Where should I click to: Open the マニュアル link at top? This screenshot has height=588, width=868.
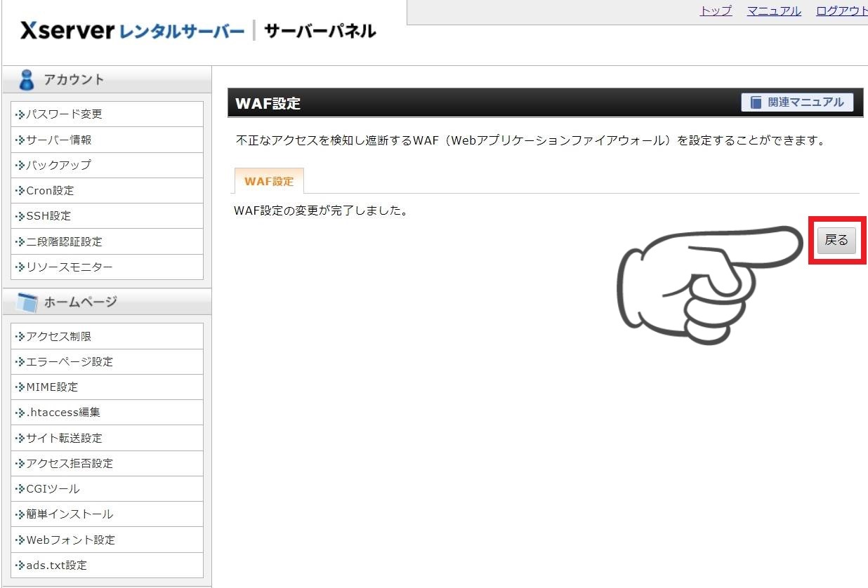[x=774, y=11]
